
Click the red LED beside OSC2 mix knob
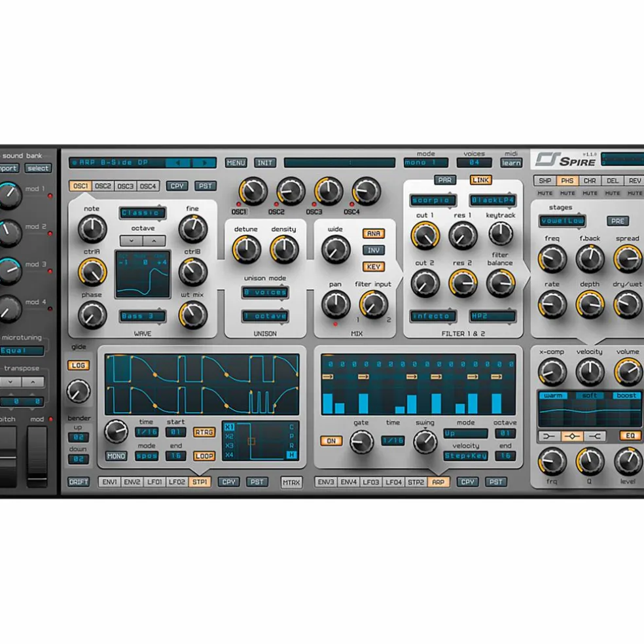(x=276, y=204)
